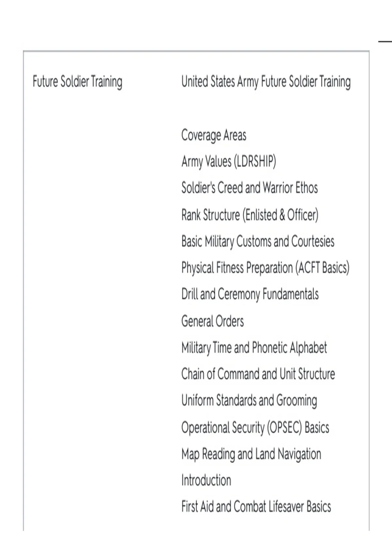Click the Coverage Areas text
Viewport: 392px width, 556px height.
click(214, 135)
